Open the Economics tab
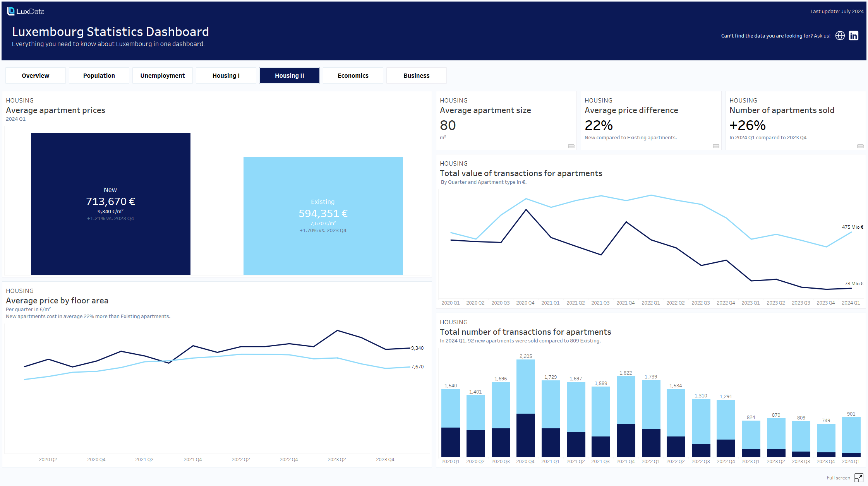This screenshot has height=486, width=868. [x=353, y=75]
